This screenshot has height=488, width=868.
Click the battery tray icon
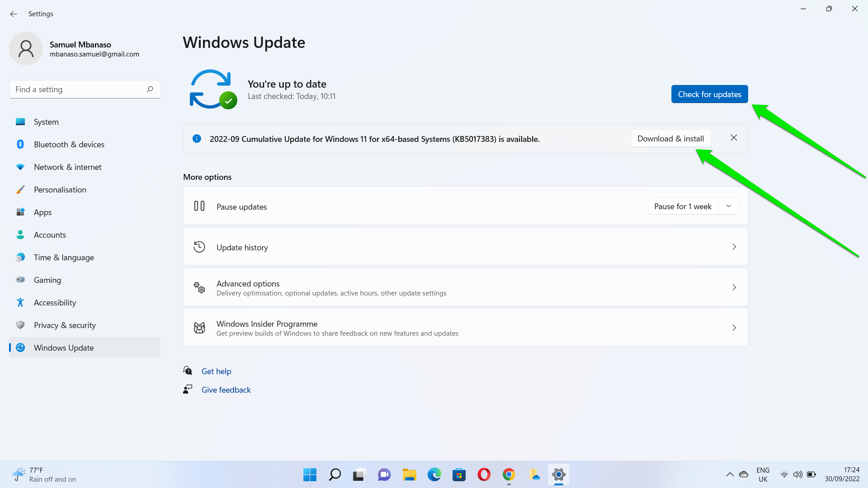point(811,474)
